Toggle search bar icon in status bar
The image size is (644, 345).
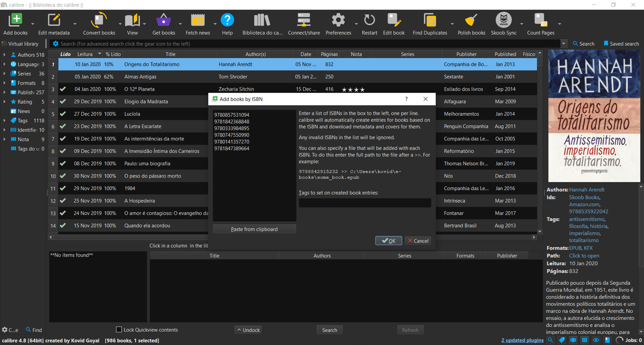click(x=550, y=340)
